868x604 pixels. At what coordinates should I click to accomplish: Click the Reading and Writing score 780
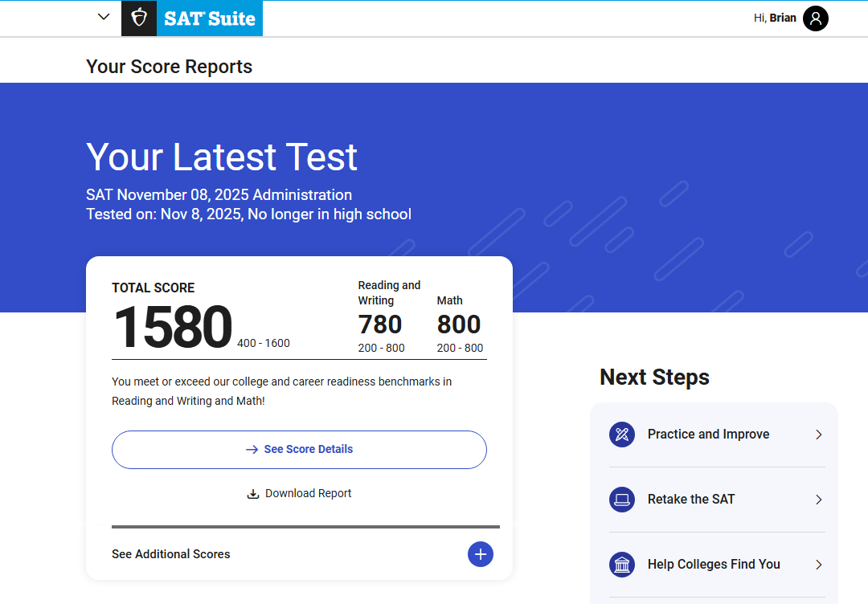379,324
